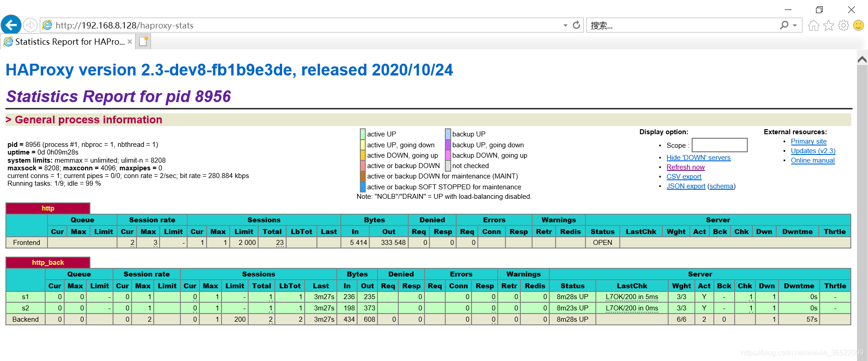Click the CSV export link
The width and height of the screenshot is (868, 361).
pos(684,177)
